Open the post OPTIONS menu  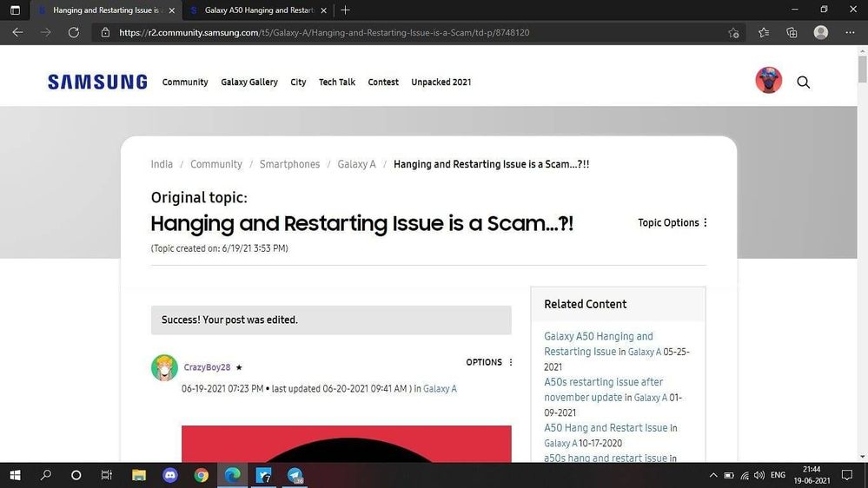click(x=489, y=362)
